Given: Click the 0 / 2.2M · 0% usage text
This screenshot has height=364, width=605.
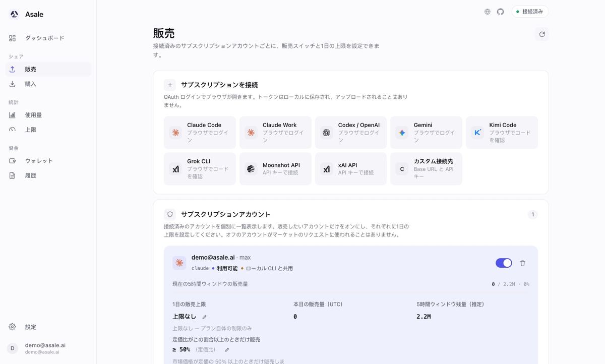Looking at the screenshot, I should pyautogui.click(x=510, y=284).
